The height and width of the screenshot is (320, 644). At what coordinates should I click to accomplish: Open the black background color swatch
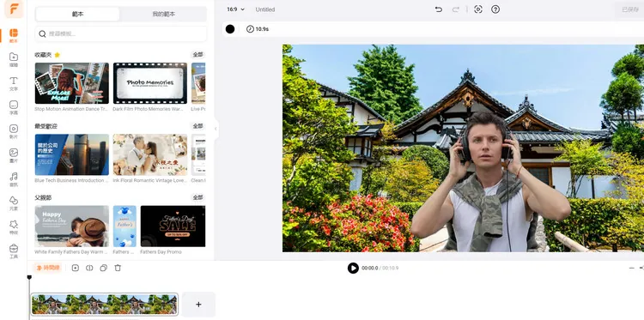pos(230,29)
